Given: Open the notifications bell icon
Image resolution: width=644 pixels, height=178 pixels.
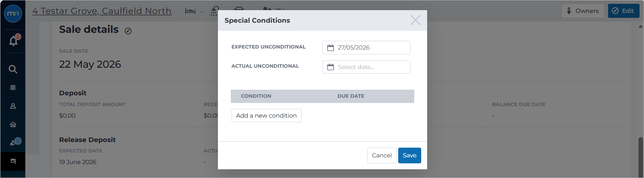Looking at the screenshot, I should tap(13, 41).
